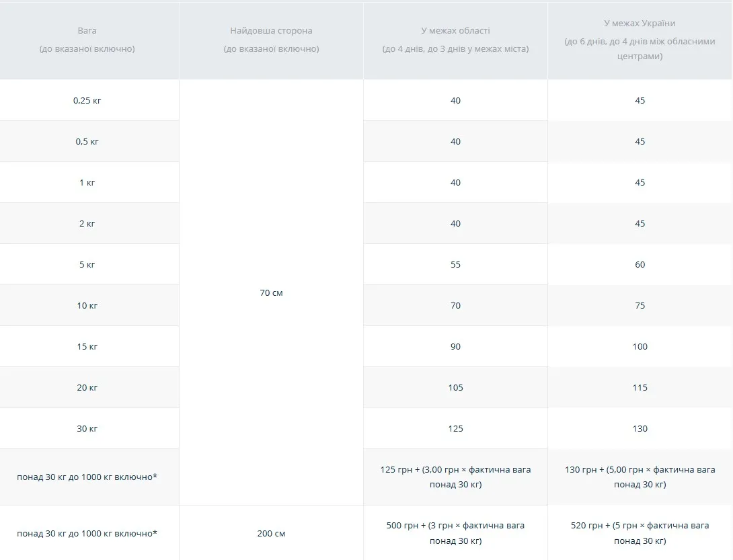Click the price 60 cell
The image size is (733, 560).
(x=640, y=265)
